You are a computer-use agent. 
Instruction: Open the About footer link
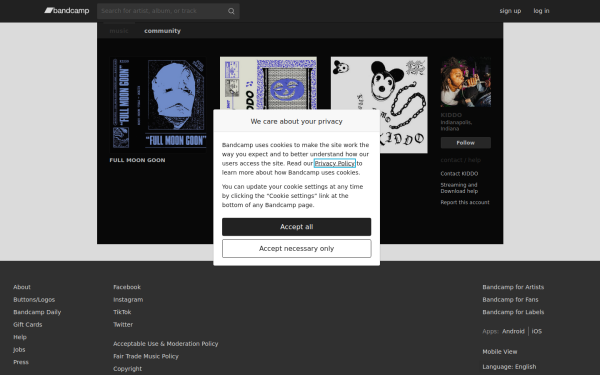tap(22, 287)
